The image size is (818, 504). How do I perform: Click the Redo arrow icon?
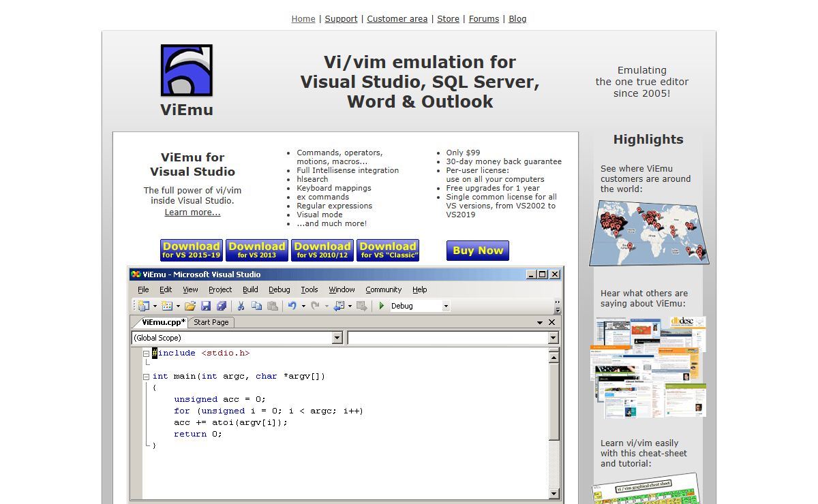(x=315, y=306)
